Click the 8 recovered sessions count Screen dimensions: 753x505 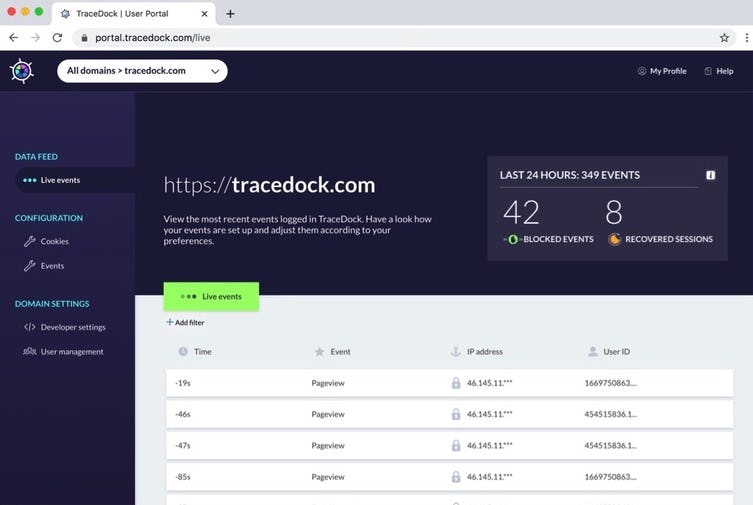(x=614, y=212)
